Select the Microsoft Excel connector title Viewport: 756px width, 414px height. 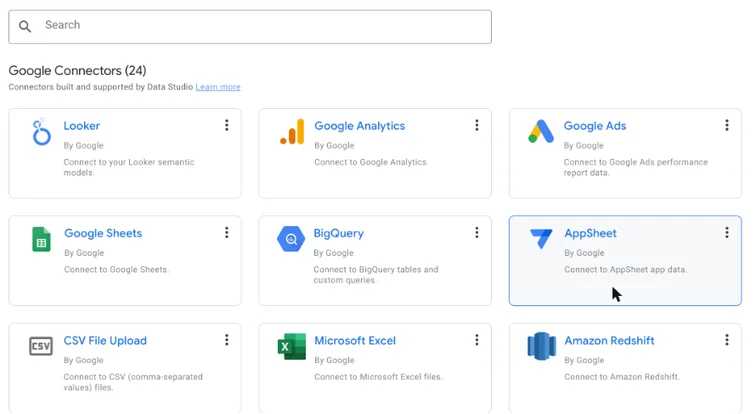coord(355,341)
